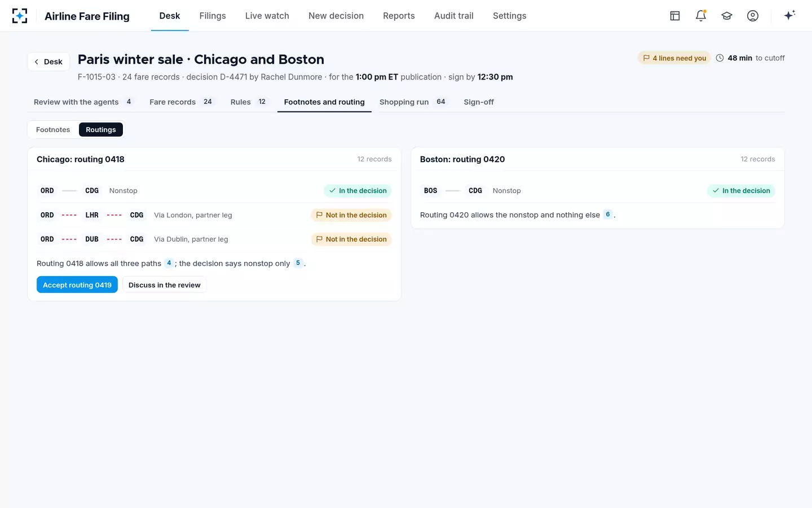Click the BOS airport code chip
Screen dimensions: 812x508
coord(431,191)
